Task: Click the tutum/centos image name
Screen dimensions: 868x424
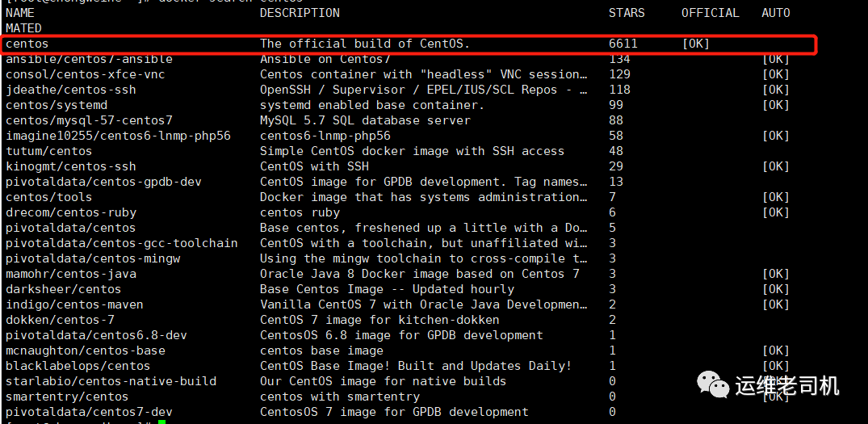Action: (48, 151)
